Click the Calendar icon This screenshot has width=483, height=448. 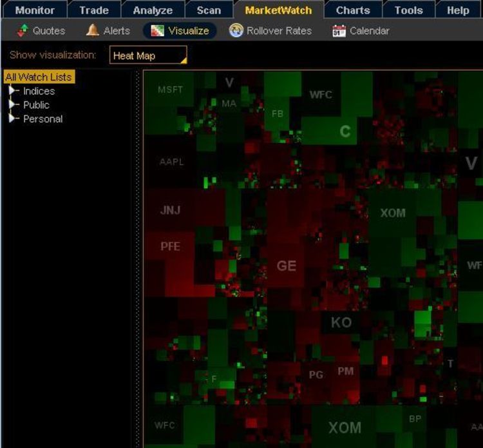click(x=339, y=31)
